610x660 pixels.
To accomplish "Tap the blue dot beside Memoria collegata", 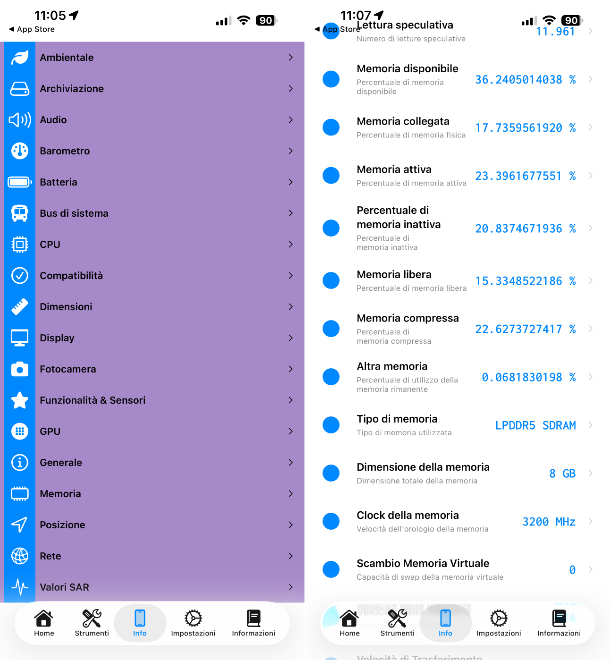I will [x=331, y=127].
